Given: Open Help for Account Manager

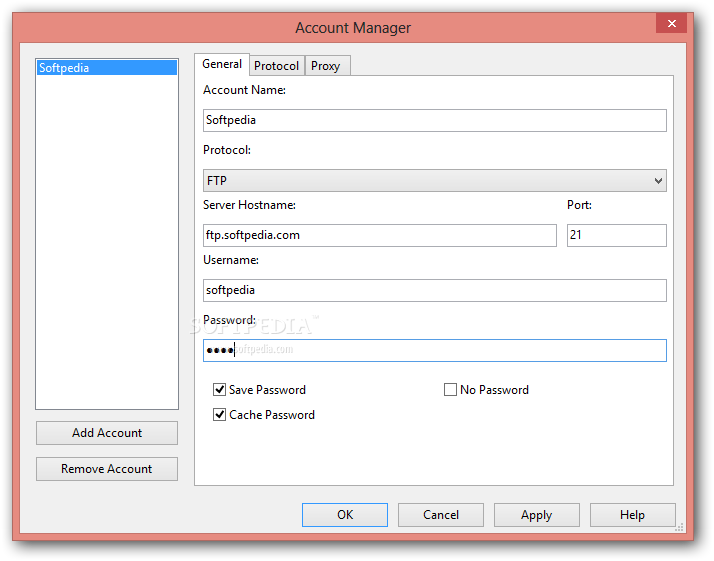Looking at the screenshot, I should click(632, 515).
